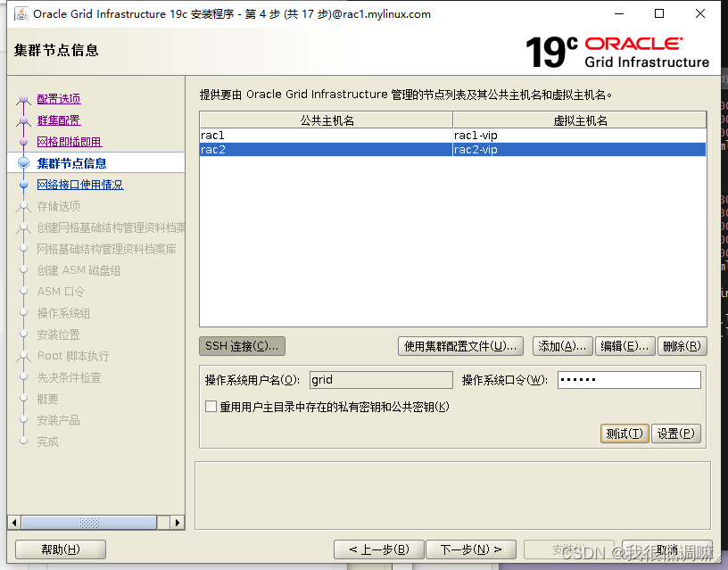Click 添加 to add a node
The width and height of the screenshot is (728, 570).
coord(562,346)
